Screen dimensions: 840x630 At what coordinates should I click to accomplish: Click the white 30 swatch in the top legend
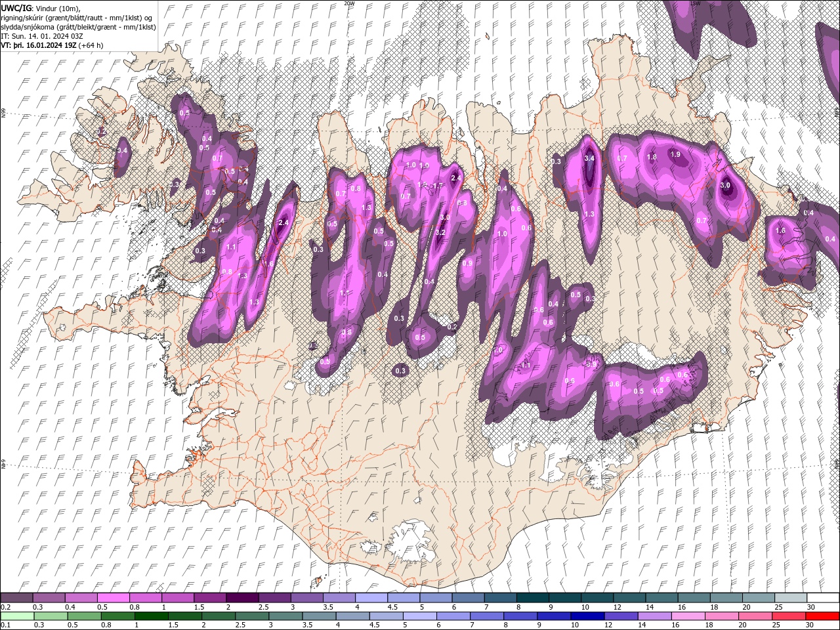pos(822,598)
